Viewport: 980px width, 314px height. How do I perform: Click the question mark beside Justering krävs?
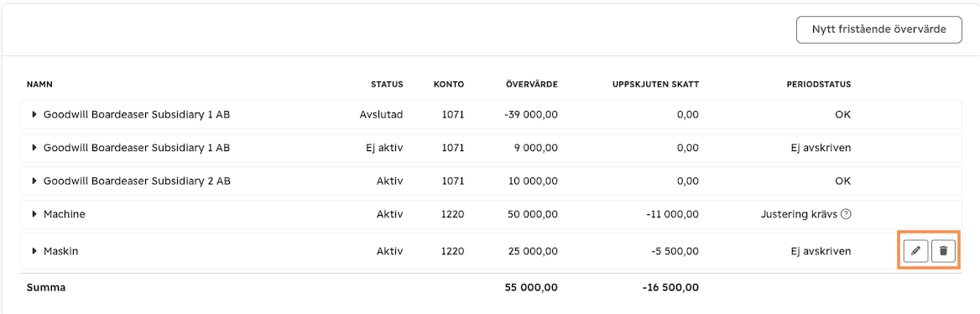click(x=846, y=214)
